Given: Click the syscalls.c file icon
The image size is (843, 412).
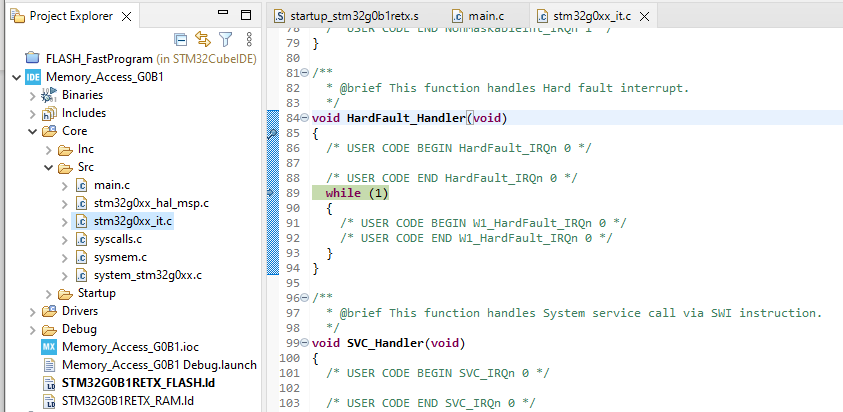Looking at the screenshot, I should coord(81,239).
